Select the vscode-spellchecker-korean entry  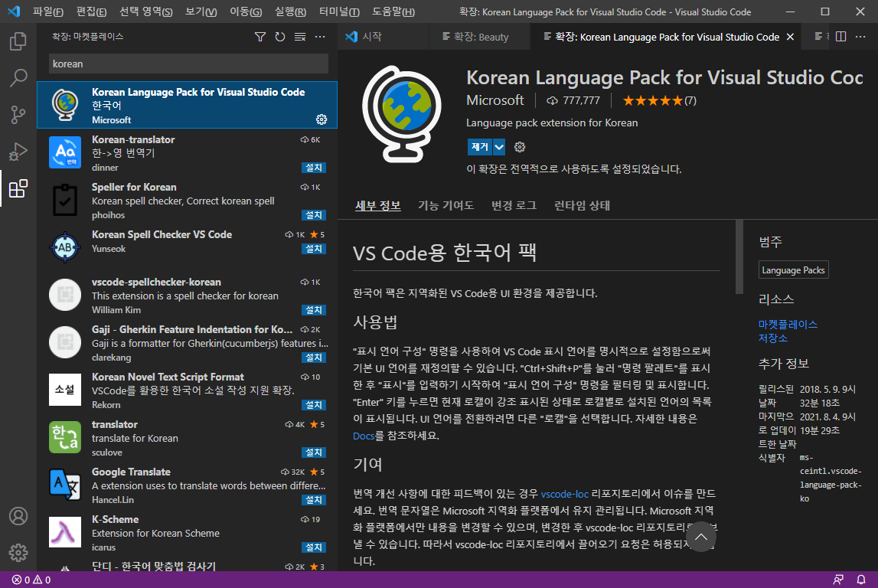187,295
